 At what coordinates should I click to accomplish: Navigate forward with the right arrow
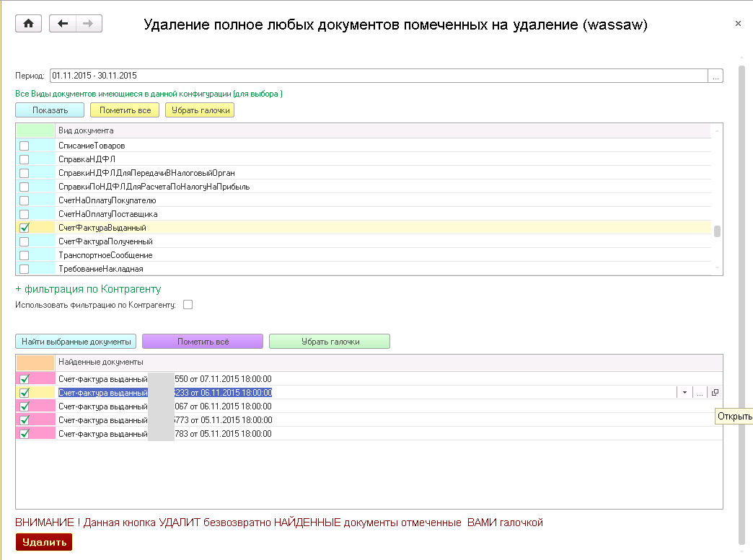click(89, 24)
